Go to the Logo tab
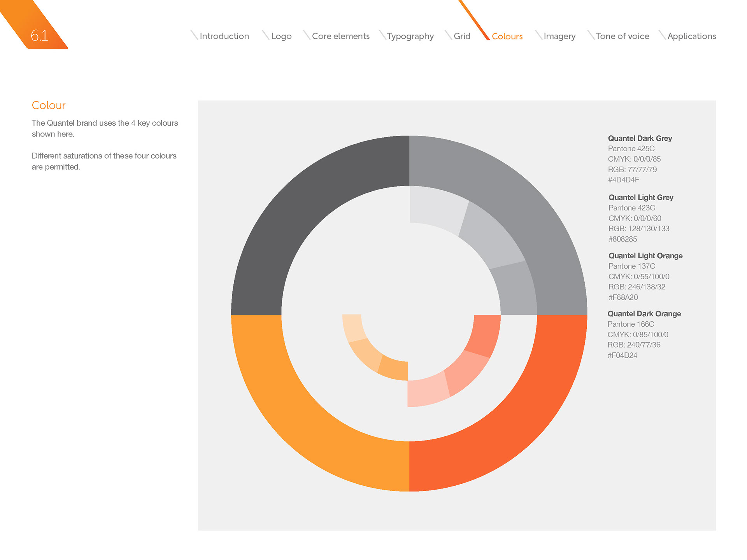 pyautogui.click(x=281, y=36)
